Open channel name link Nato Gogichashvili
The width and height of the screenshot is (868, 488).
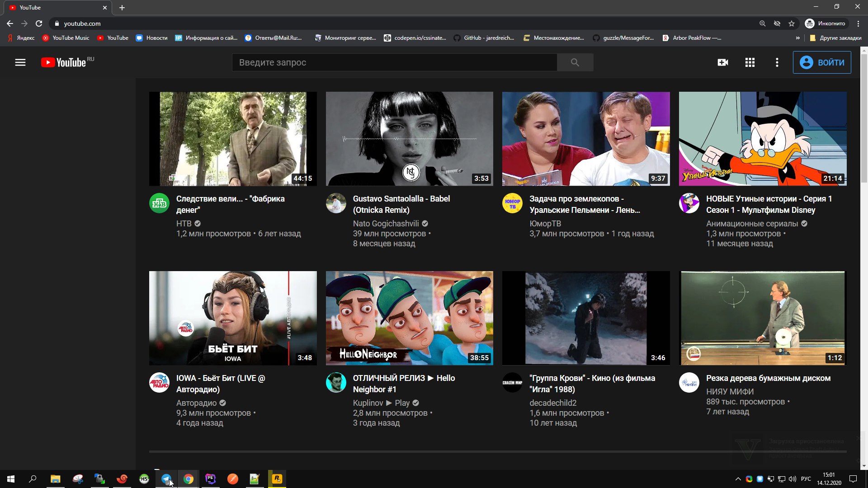386,223
